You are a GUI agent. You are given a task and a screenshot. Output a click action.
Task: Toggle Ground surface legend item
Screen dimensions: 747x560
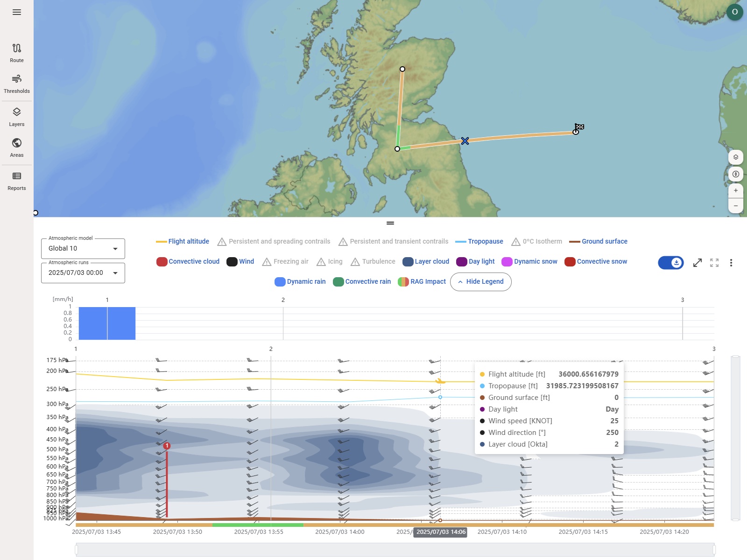(x=598, y=241)
